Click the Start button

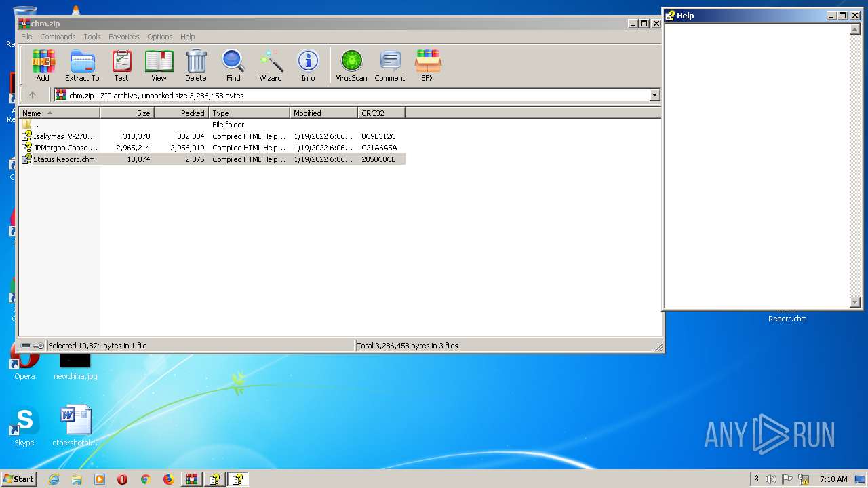(18, 479)
